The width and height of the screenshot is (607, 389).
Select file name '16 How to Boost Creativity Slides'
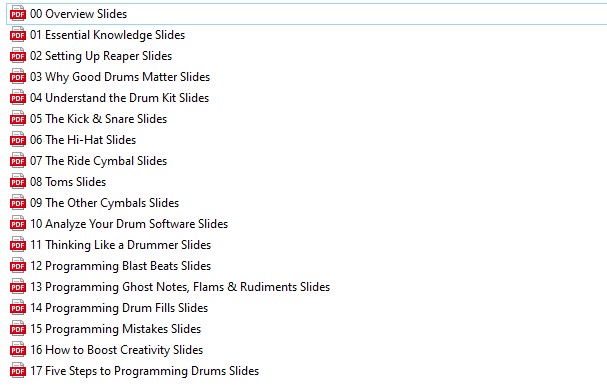[117, 350]
